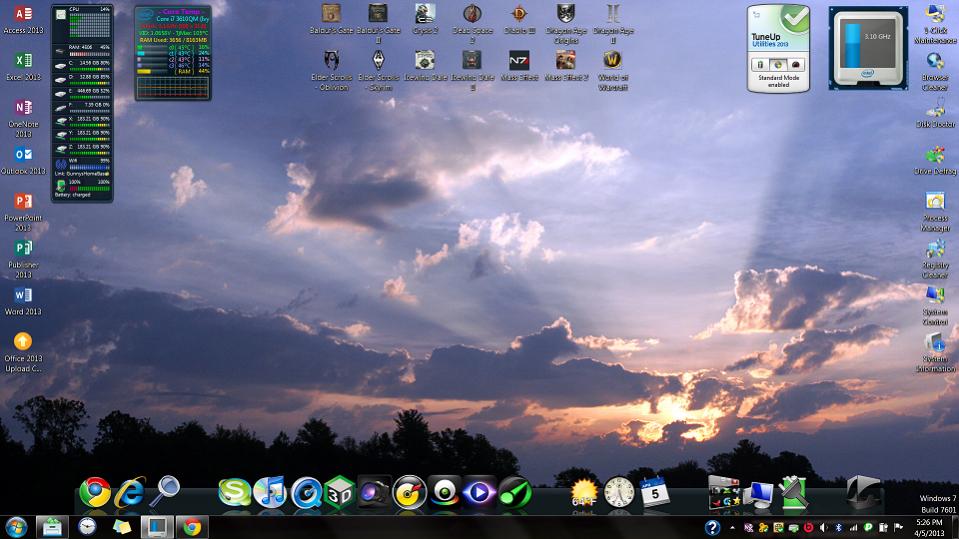
Task: Open the volume speaker tray icon
Action: point(823,527)
